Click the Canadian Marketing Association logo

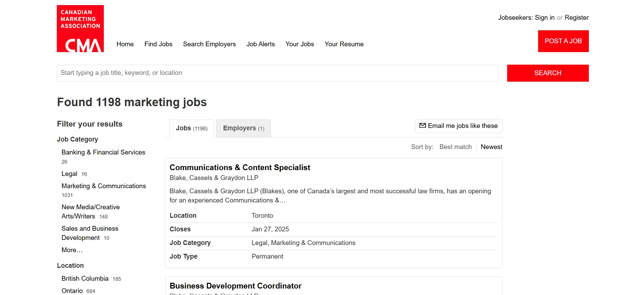click(x=80, y=29)
